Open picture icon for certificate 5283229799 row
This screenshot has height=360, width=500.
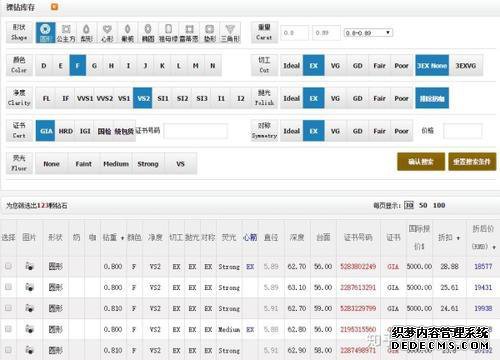(x=30, y=308)
